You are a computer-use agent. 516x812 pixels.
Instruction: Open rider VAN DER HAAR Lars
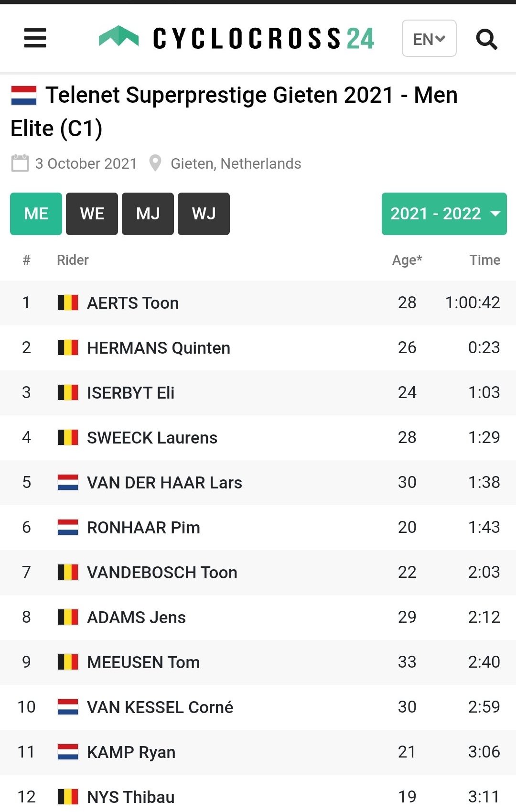click(x=164, y=483)
